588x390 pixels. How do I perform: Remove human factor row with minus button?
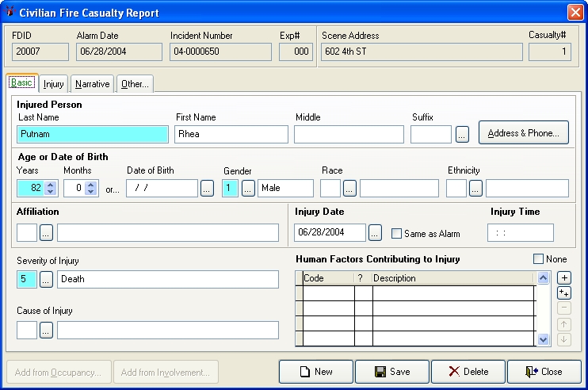pyautogui.click(x=564, y=308)
